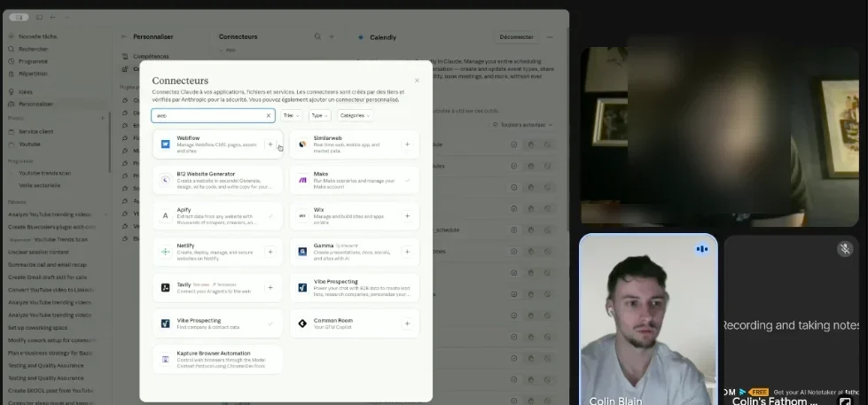
Task: Open the 'Service client' project
Action: tap(36, 132)
